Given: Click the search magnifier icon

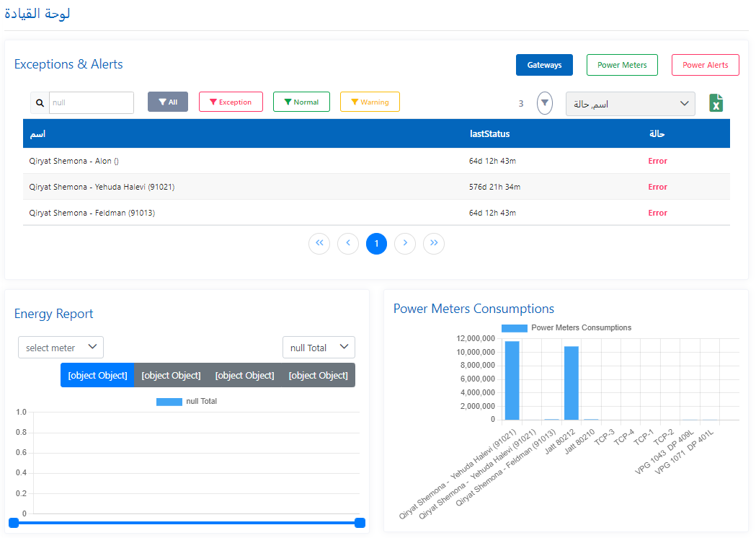Looking at the screenshot, I should point(40,102).
